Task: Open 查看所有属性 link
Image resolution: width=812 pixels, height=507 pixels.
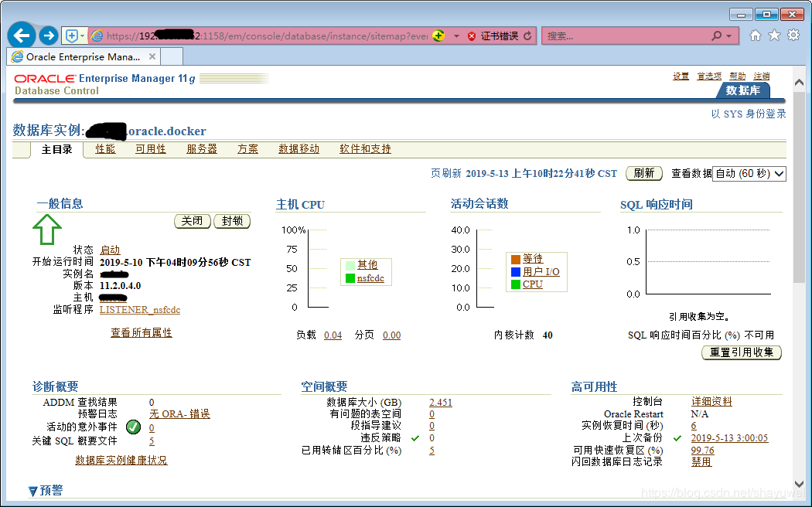Action: [x=142, y=332]
